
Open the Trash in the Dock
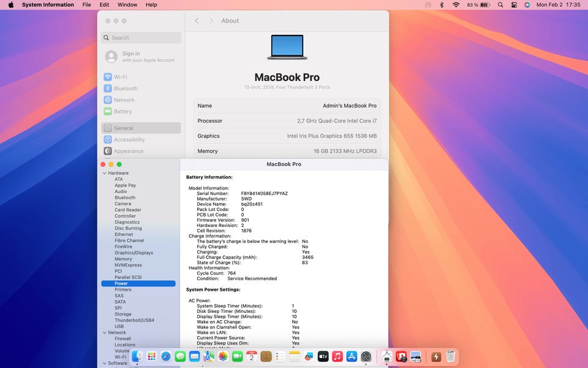coord(451,356)
